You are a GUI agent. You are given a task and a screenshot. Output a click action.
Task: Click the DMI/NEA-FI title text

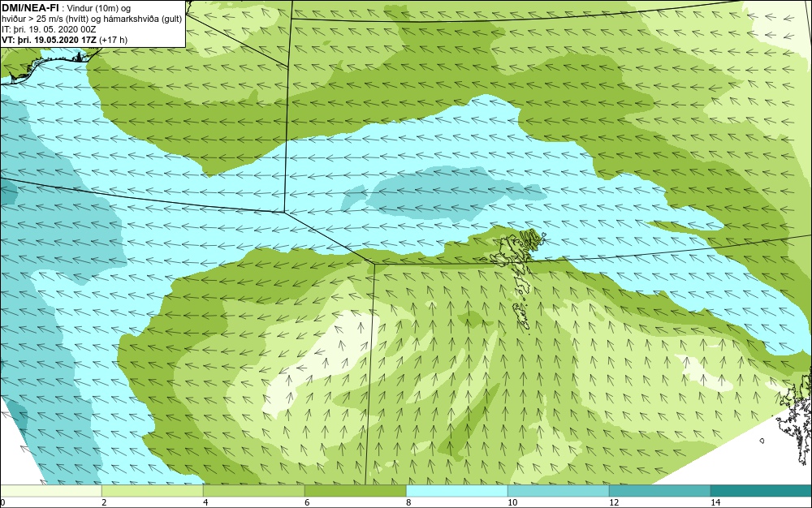point(30,8)
